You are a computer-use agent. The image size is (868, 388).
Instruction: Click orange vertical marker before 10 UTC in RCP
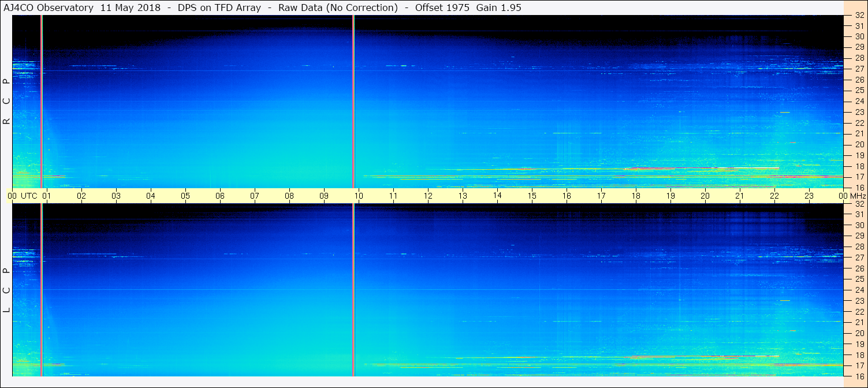353,102
